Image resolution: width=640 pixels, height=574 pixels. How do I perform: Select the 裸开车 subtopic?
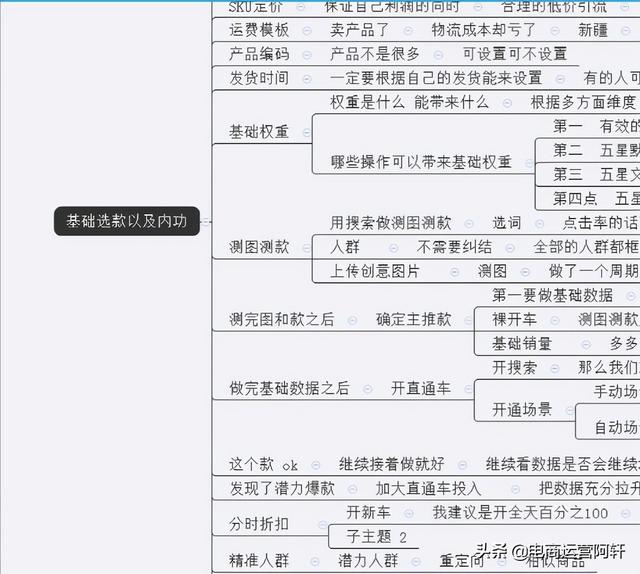pyautogui.click(x=514, y=319)
